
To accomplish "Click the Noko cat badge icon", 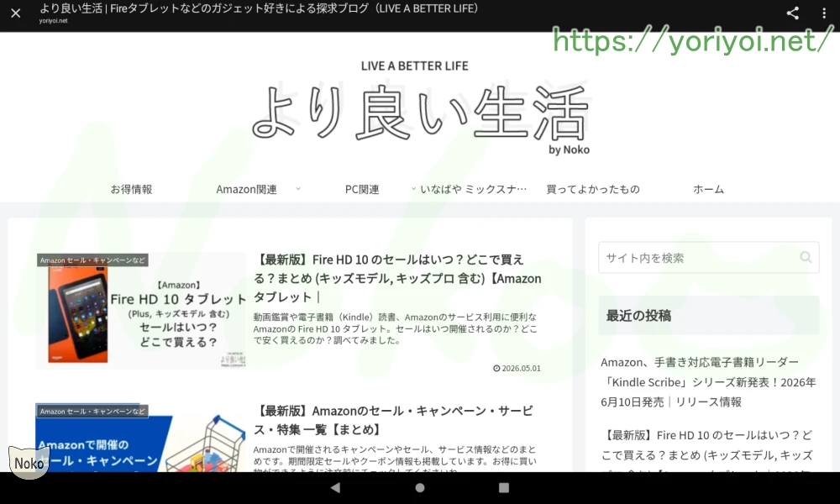I will [29, 462].
